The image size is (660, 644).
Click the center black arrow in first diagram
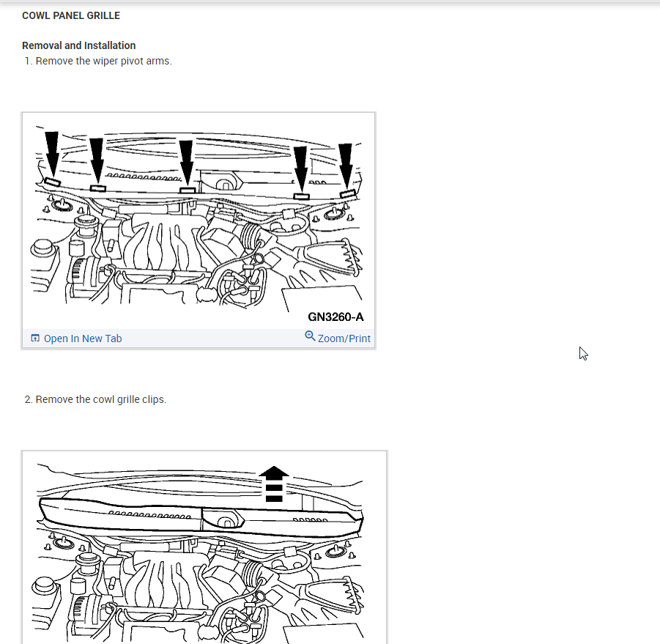pos(186,163)
